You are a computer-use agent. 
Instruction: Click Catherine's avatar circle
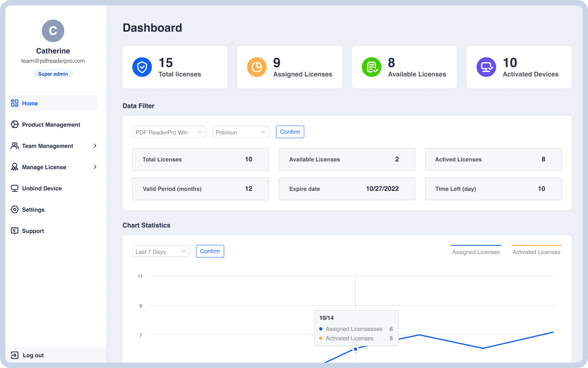coord(53,31)
